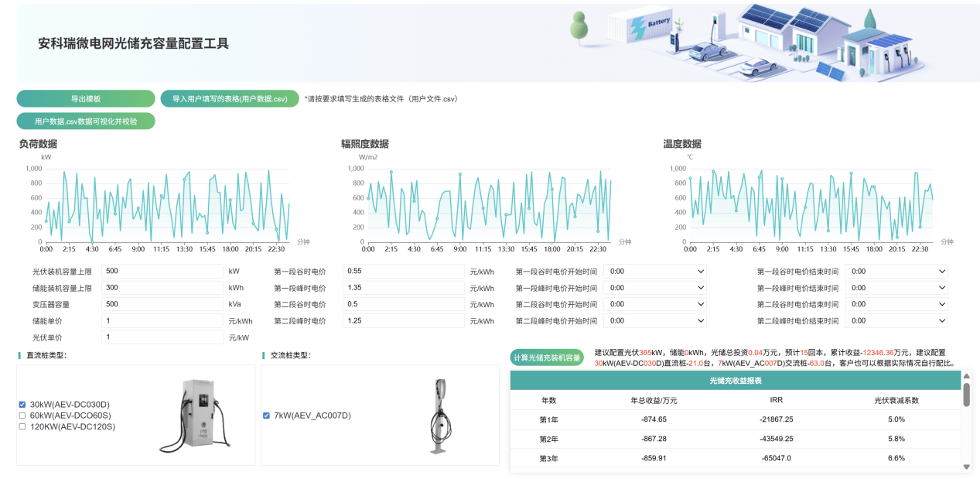Open 第一段峰时电价结束时间 dropdown
The image size is (980, 479).
[x=896, y=288]
